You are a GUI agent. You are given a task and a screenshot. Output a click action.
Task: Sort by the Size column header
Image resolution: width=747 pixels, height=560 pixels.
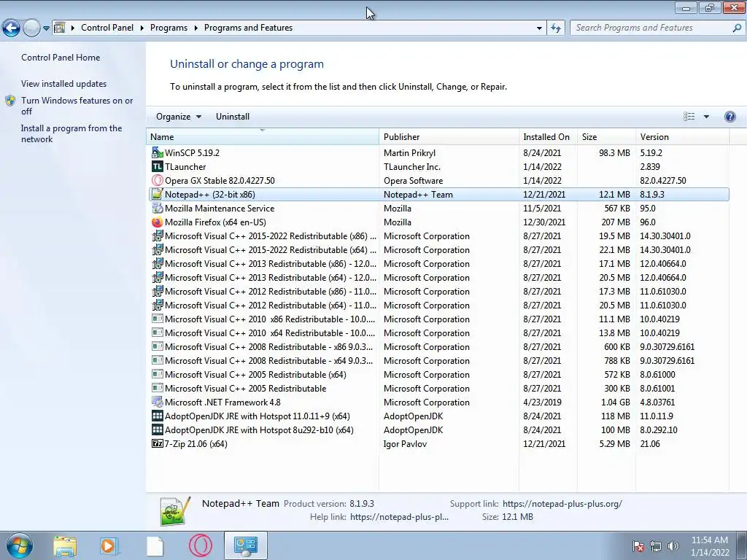coord(606,136)
